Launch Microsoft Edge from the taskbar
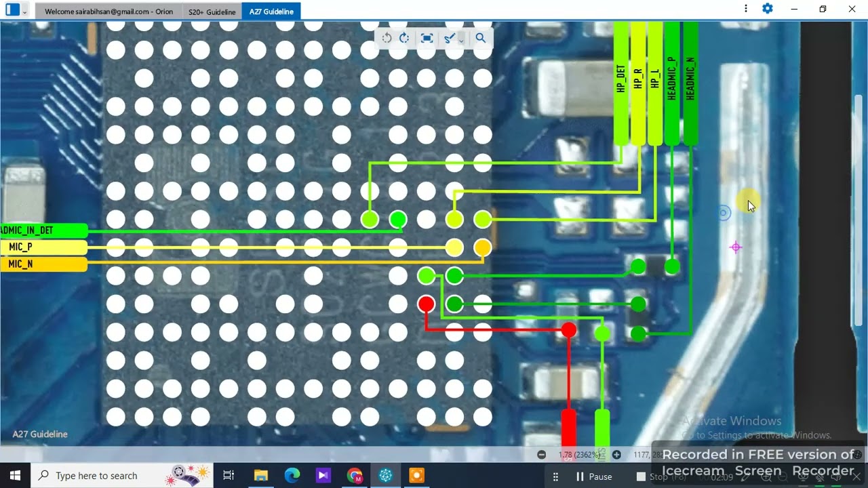 pyautogui.click(x=292, y=476)
